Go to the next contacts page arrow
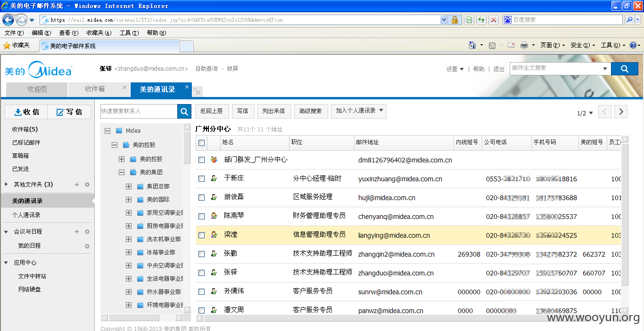Viewport: 644px width, 331px height. click(621, 112)
